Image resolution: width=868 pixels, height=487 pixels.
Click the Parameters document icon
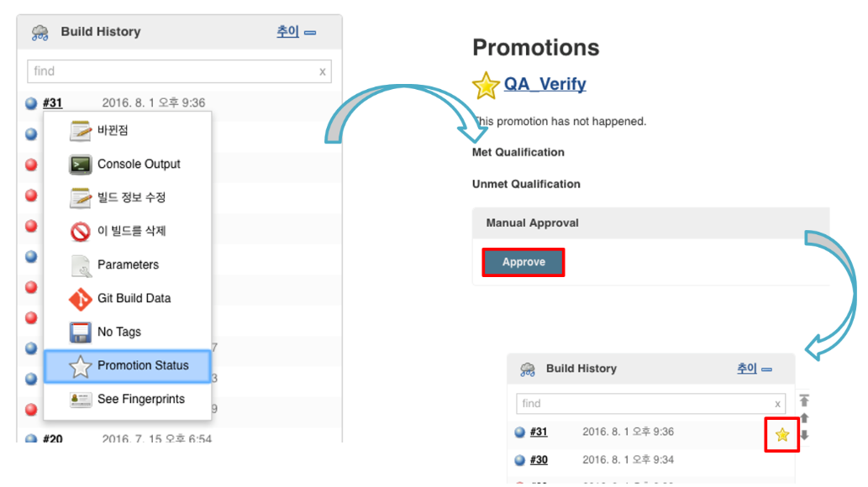click(81, 265)
